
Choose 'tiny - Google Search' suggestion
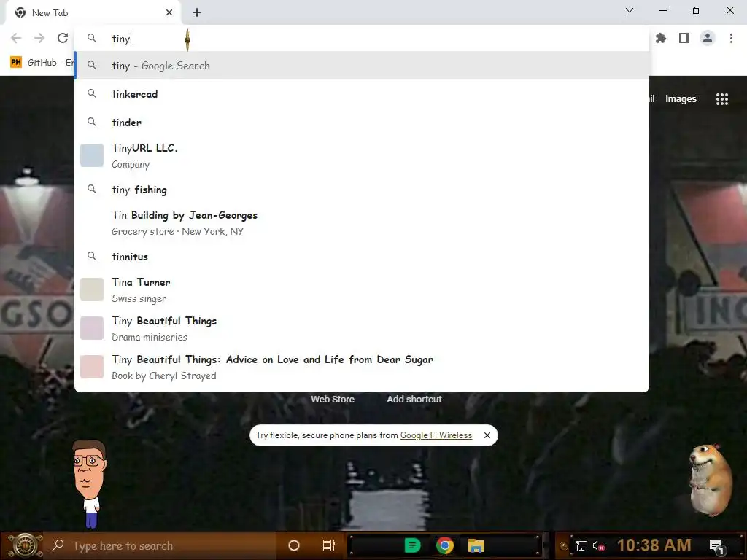pyautogui.click(x=362, y=66)
